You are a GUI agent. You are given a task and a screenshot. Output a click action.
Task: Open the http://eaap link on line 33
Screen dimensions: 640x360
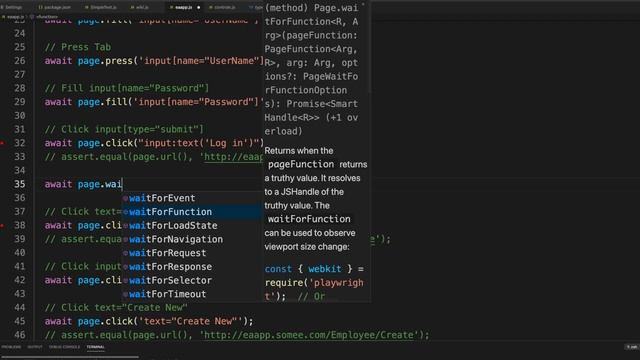click(233, 157)
